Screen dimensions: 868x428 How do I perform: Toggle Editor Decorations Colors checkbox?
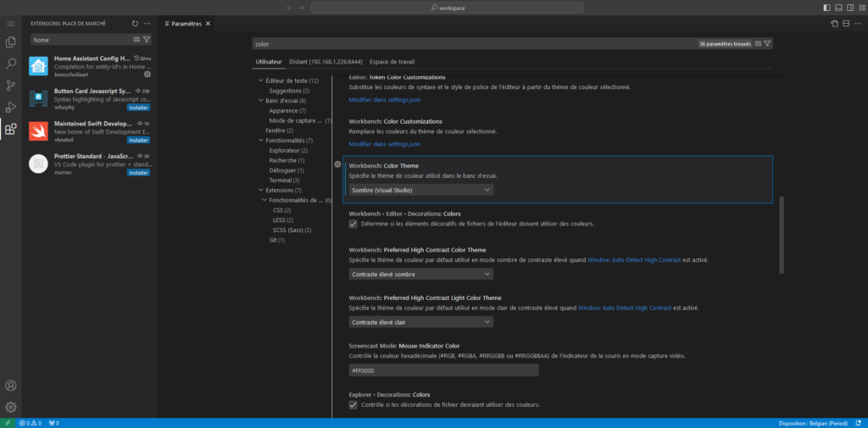click(x=353, y=225)
